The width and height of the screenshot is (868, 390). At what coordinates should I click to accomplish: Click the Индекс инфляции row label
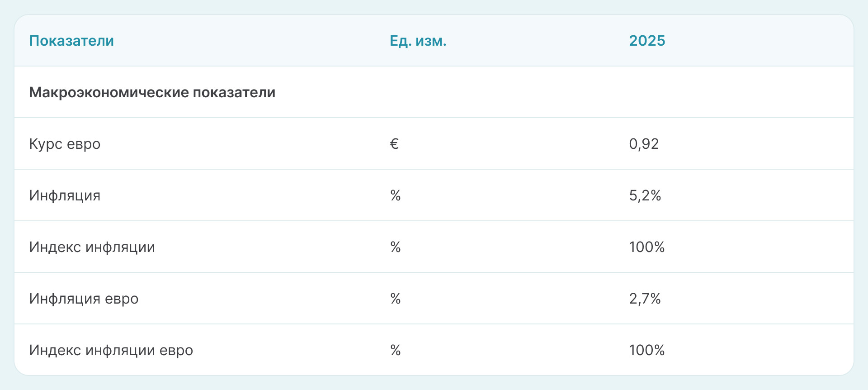(x=92, y=247)
